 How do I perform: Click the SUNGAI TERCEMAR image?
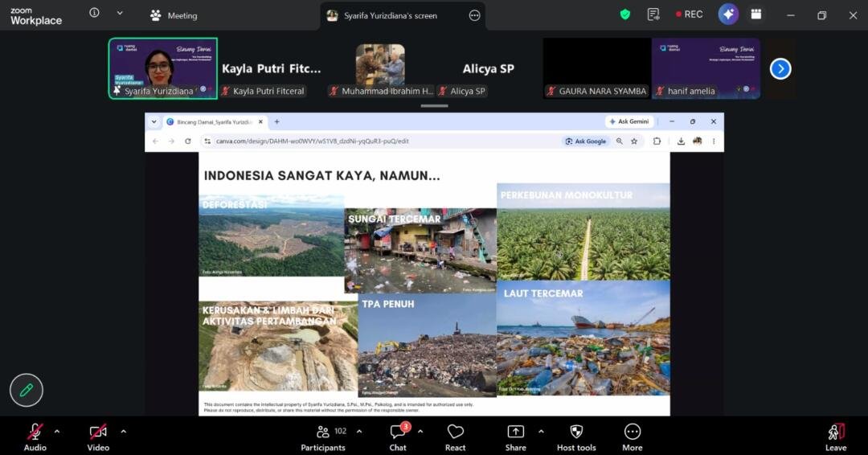(x=420, y=250)
